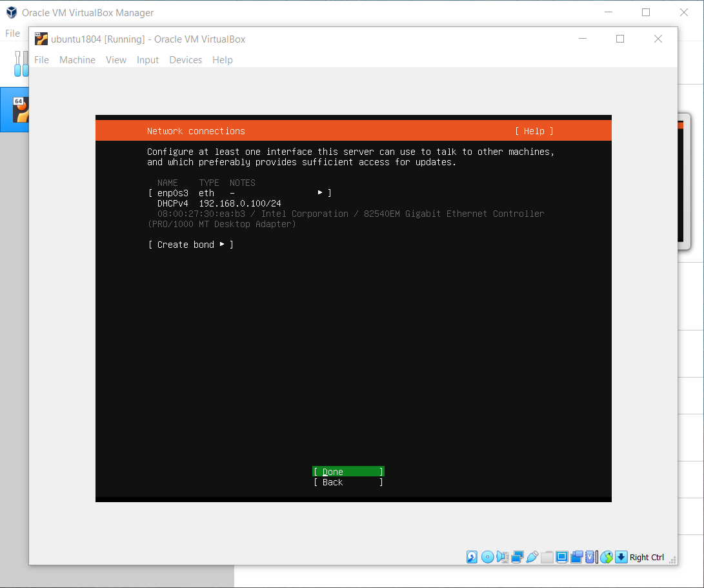
Task: Click the display monitor status icon
Action: tap(561, 557)
